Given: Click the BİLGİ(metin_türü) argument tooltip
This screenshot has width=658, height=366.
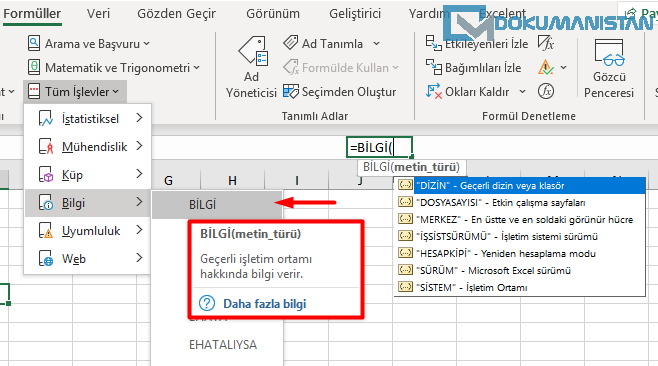Looking at the screenshot, I should [411, 167].
